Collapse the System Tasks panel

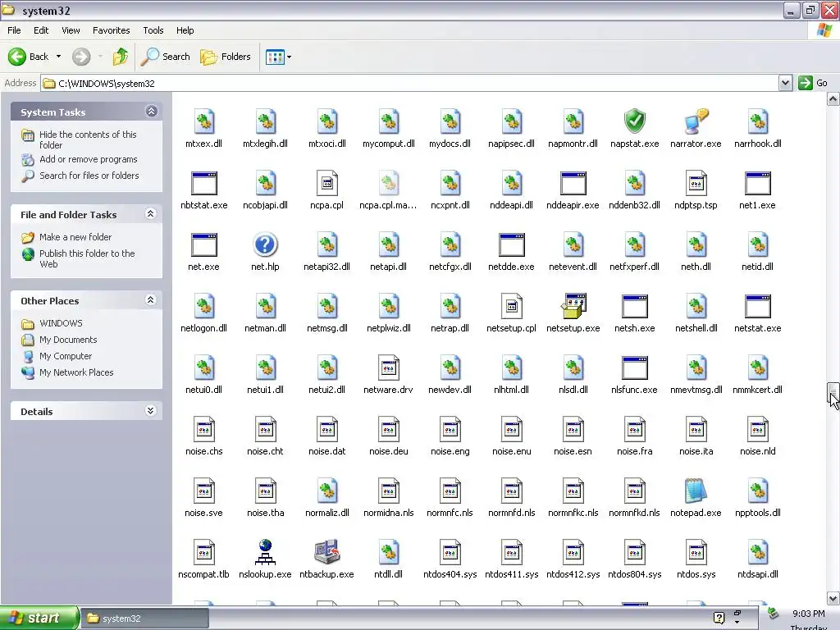tap(151, 111)
